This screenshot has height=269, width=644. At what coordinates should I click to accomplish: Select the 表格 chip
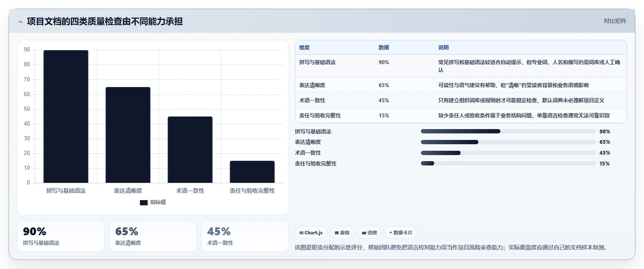(342, 233)
